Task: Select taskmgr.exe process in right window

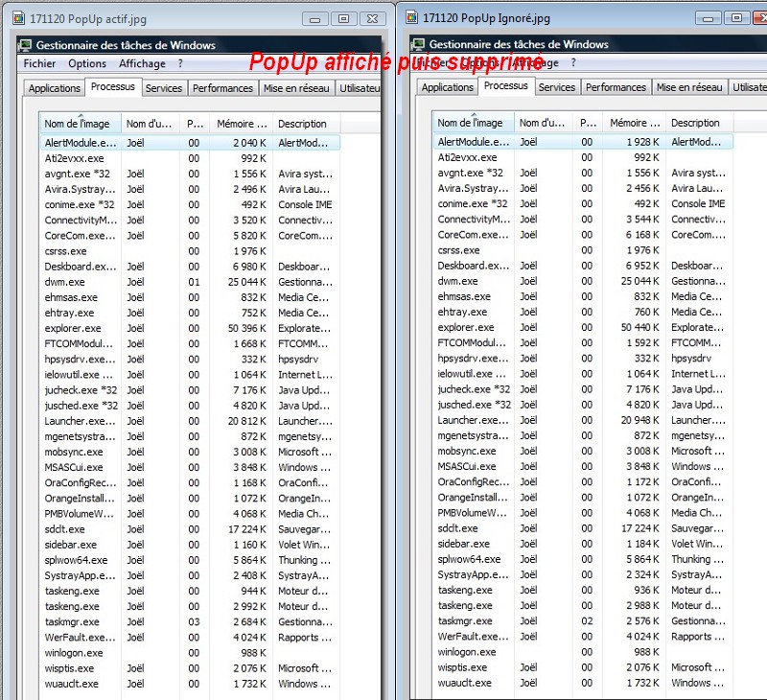Action: click(583, 620)
